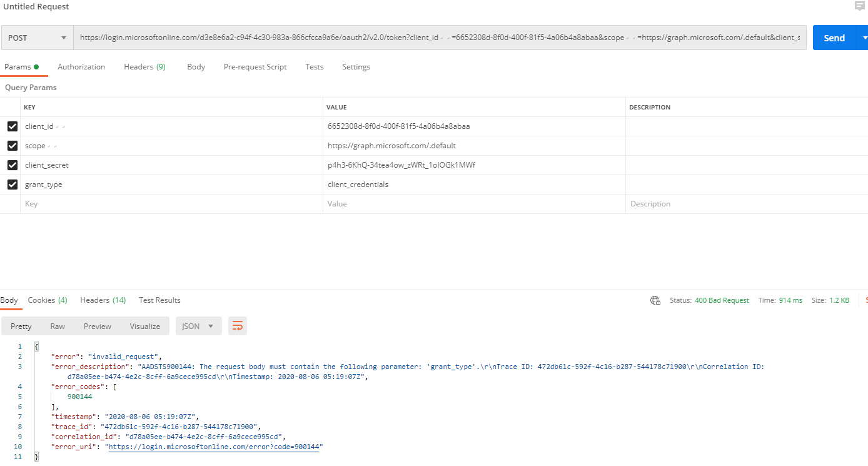
Task: Click the "correlation_id" key on line 9
Action: click(84, 437)
